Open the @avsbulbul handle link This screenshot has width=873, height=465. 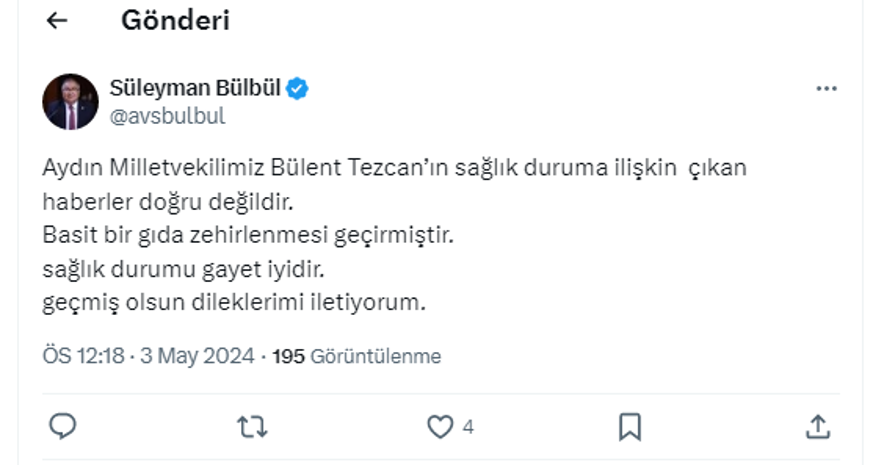point(167,115)
